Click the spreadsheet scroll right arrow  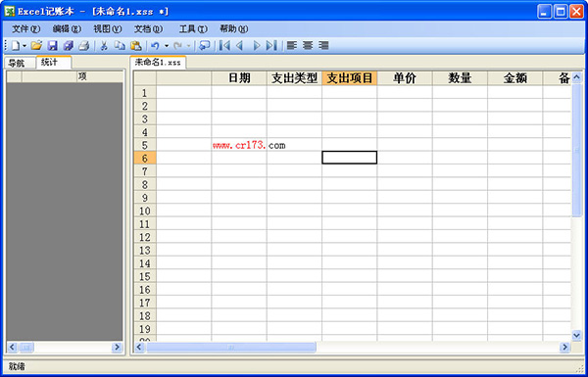(564, 348)
